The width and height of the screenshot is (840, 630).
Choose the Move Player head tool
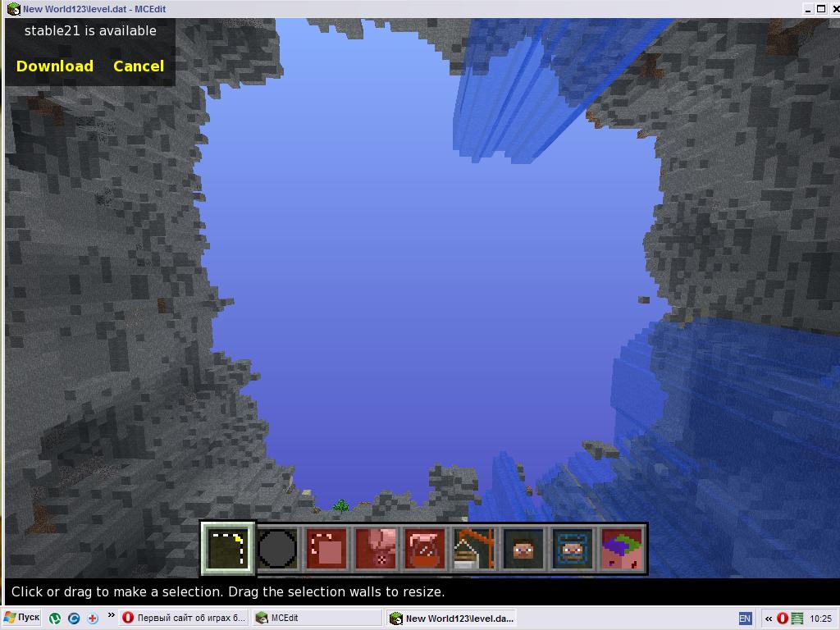click(x=523, y=549)
